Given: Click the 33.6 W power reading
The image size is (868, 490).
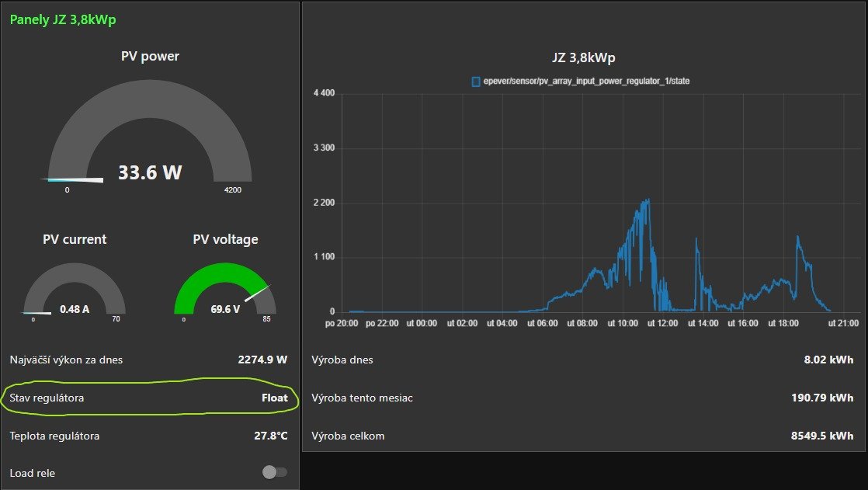Looking at the screenshot, I should pyautogui.click(x=150, y=172).
